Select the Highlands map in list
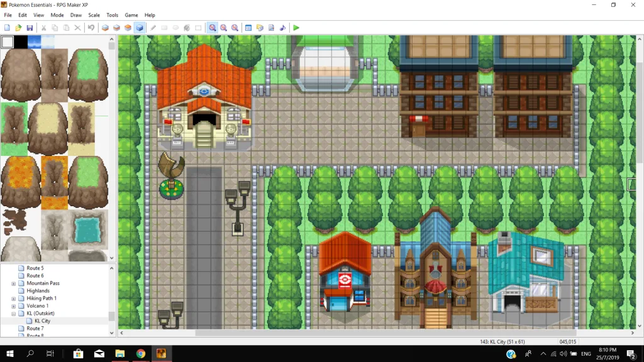Screen dimensions: 644x362 click(x=38, y=291)
